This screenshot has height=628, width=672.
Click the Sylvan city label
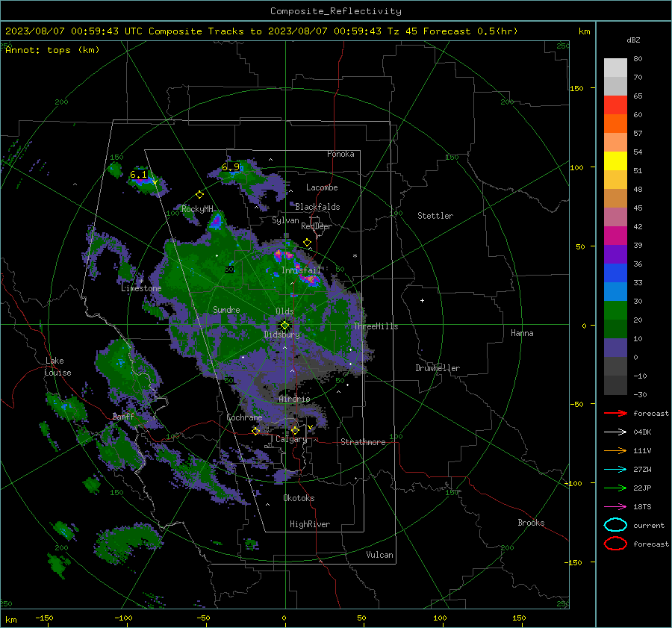285,220
